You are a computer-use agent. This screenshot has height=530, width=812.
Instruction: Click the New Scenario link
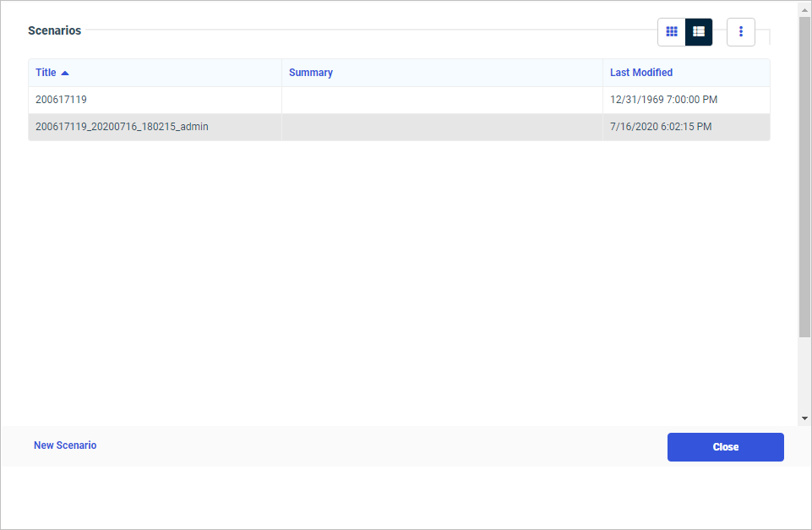click(x=65, y=445)
